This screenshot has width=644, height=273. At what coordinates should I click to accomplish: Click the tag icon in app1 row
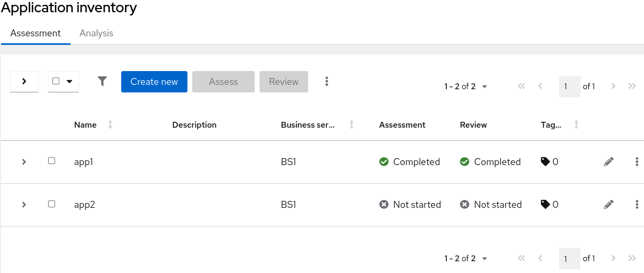click(x=545, y=161)
